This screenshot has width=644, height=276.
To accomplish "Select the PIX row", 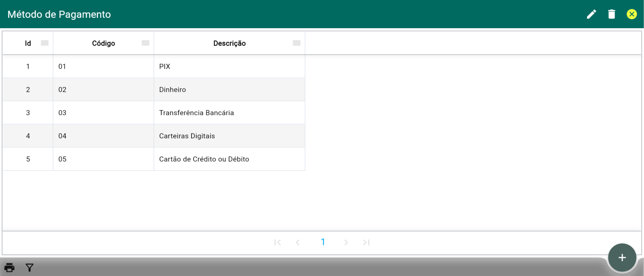I will click(x=164, y=66).
